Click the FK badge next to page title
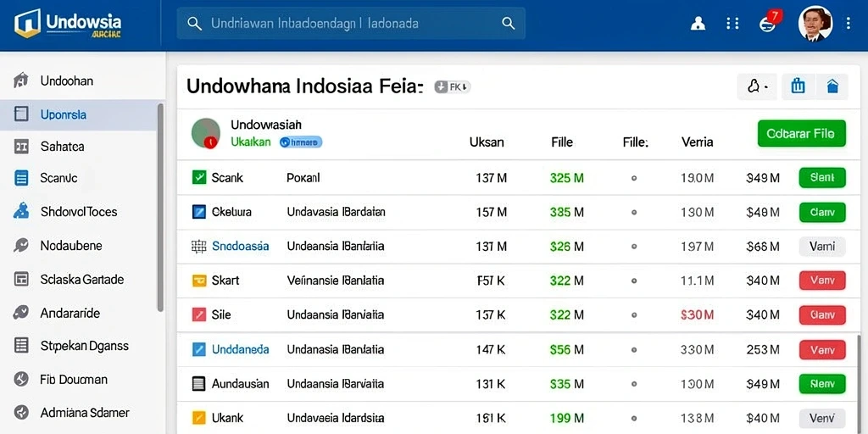Screen dimensions: 868x434 (x=453, y=86)
